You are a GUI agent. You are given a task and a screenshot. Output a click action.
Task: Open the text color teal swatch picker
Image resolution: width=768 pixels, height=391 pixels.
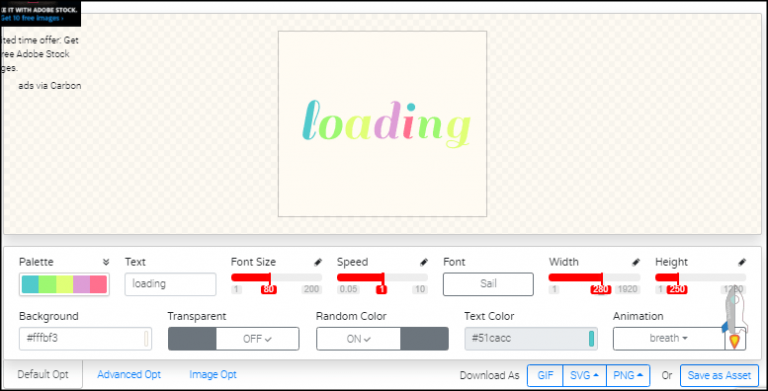591,339
